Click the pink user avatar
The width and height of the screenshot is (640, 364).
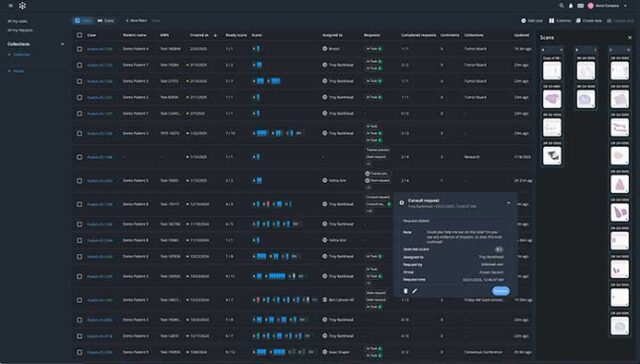[590, 6]
